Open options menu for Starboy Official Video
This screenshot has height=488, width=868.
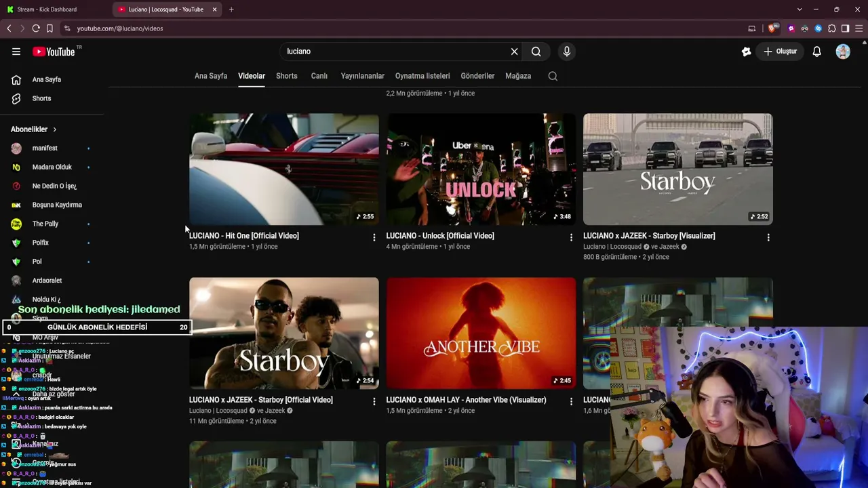click(x=374, y=401)
